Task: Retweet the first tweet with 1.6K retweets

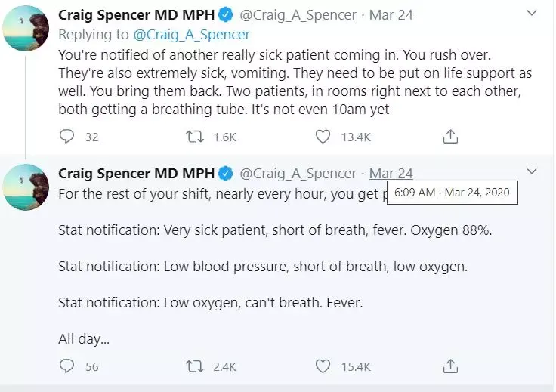Action: [195, 137]
